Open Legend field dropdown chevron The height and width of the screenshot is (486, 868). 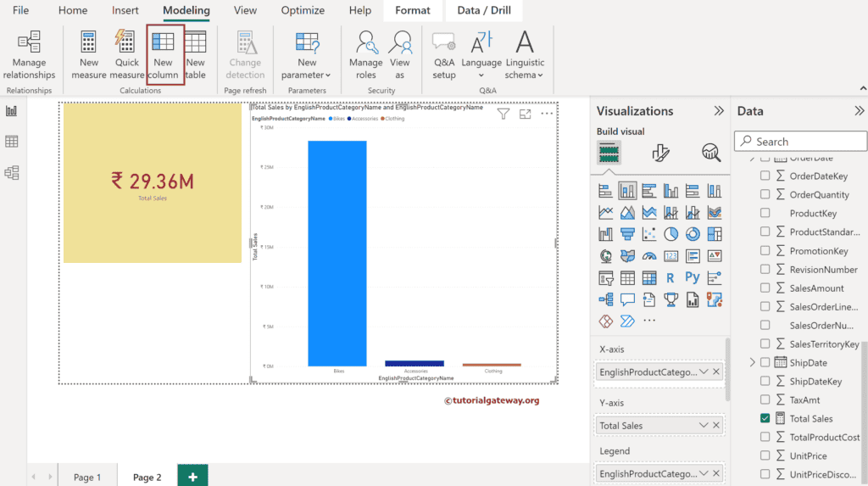point(704,474)
